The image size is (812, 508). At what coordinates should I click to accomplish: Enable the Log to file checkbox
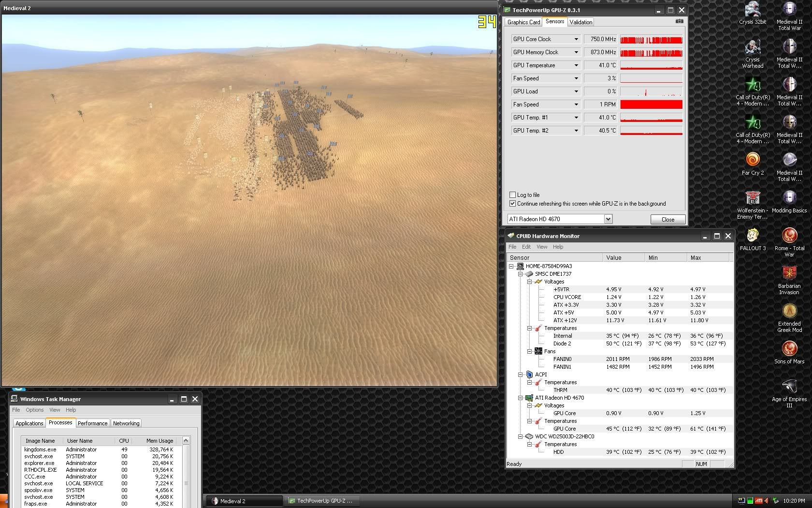pos(513,195)
